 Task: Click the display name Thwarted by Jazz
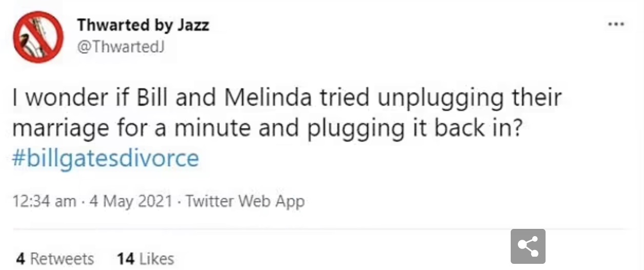click(x=143, y=25)
